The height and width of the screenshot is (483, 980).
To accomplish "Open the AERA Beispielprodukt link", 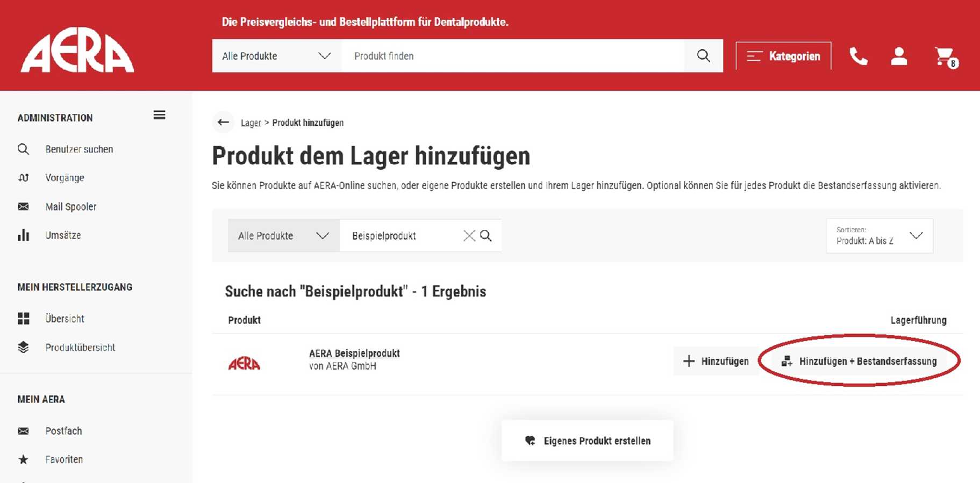I will pos(354,353).
